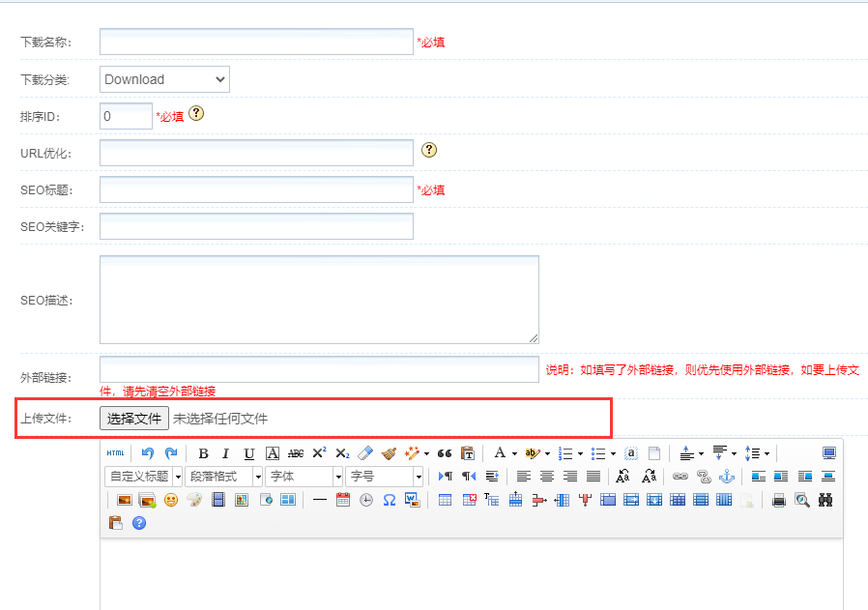Switch editor to HTML source mode
The image size is (868, 610).
pyautogui.click(x=115, y=453)
